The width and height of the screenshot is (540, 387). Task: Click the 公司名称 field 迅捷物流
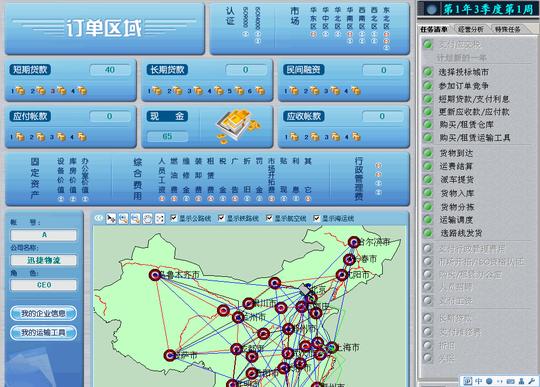click(x=44, y=260)
